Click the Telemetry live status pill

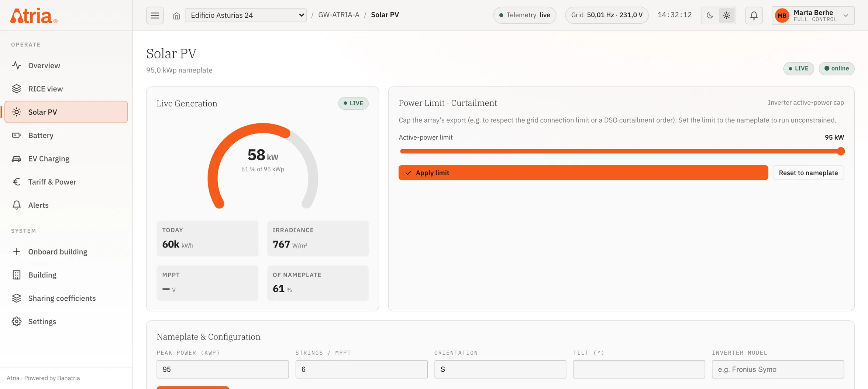coord(524,15)
